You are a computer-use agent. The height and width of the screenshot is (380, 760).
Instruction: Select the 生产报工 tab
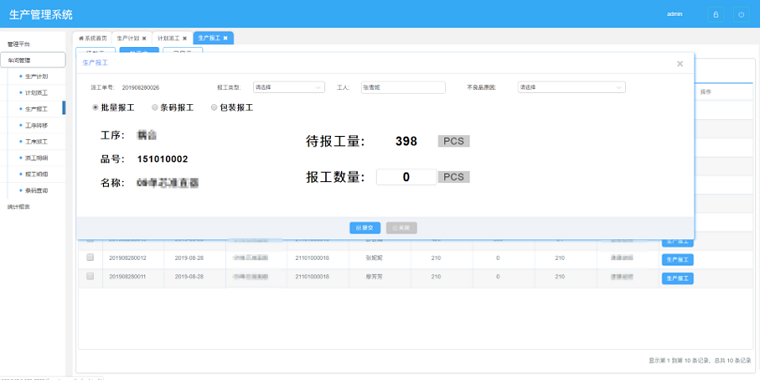[x=213, y=38]
